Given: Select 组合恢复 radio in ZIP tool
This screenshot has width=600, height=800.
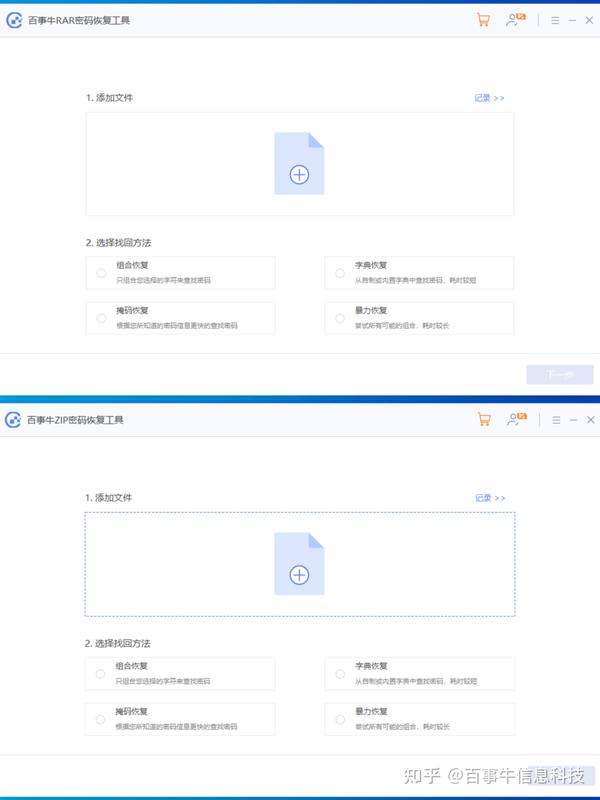Looking at the screenshot, I should pos(101,674).
